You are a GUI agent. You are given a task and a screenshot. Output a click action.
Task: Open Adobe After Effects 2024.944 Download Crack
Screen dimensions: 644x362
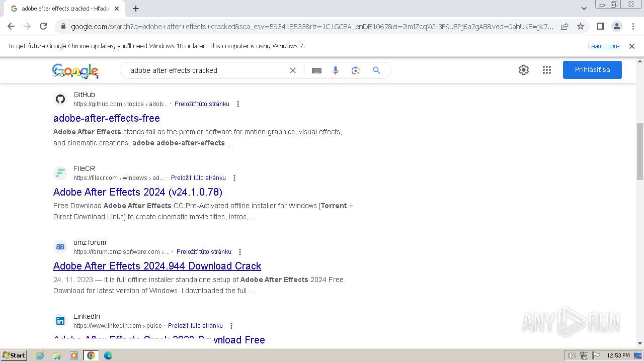(157, 266)
